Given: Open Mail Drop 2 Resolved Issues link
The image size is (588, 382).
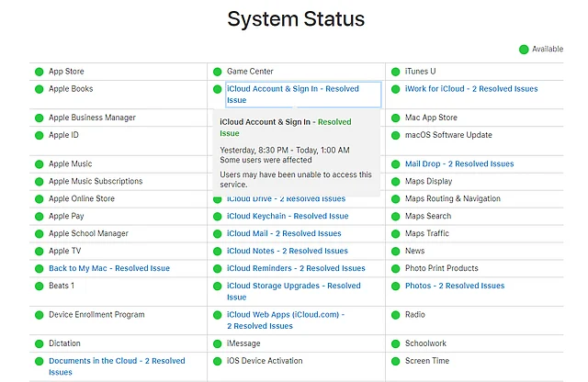Looking at the screenshot, I should (x=459, y=163).
